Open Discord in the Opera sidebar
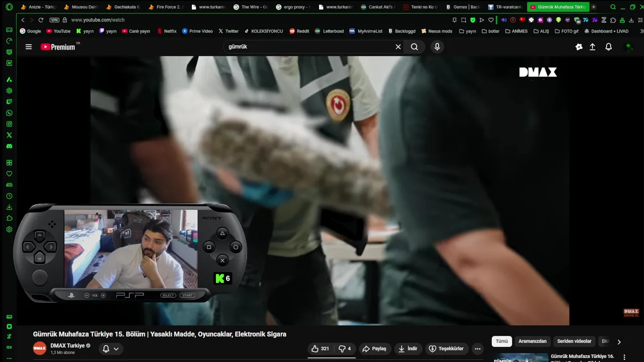Image resolution: width=644 pixels, height=362 pixels. tap(9, 146)
